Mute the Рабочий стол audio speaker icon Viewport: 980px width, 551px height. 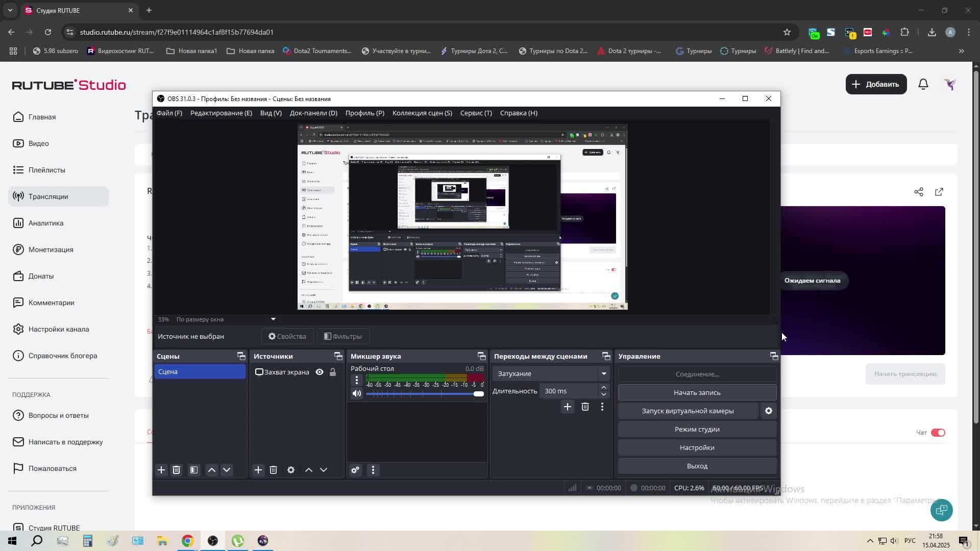click(x=357, y=393)
